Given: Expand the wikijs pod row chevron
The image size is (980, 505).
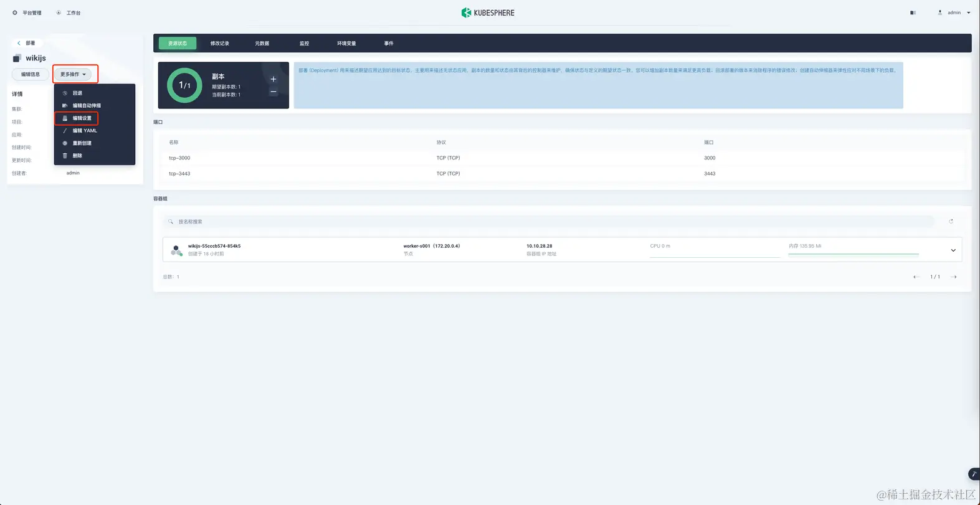Looking at the screenshot, I should coord(953,250).
